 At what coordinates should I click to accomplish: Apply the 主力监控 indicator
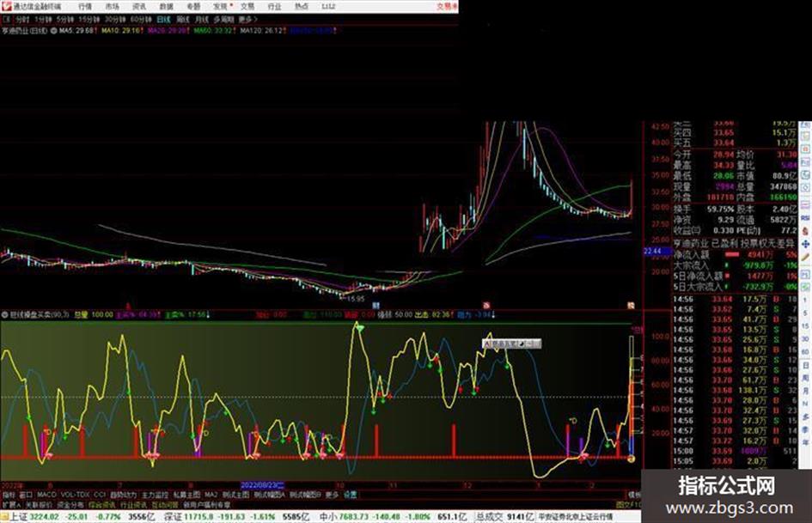[156, 495]
